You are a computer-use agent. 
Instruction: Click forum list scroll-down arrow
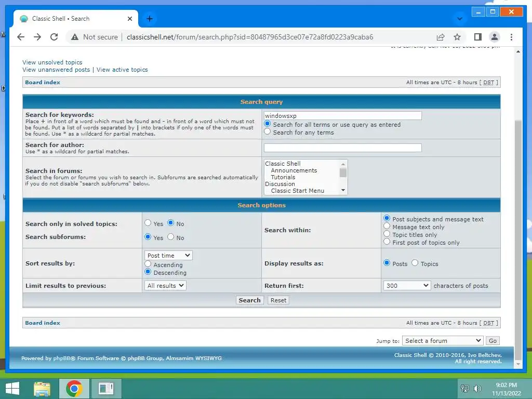tap(343, 190)
